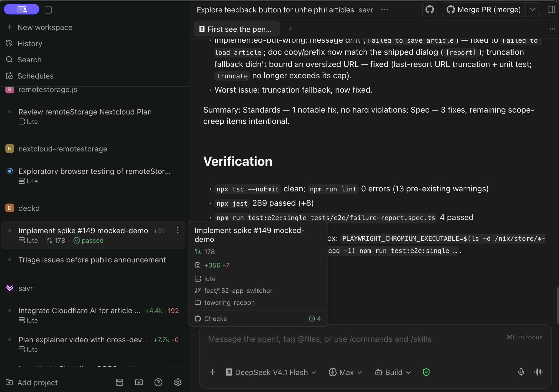Image resolution: width=559 pixels, height=392 pixels.
Task: Click the audio waveform icon
Action: (x=538, y=372)
